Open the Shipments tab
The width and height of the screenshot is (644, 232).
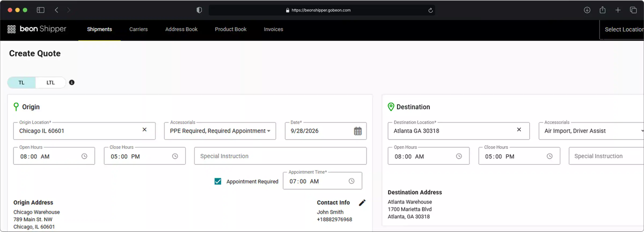pos(100,29)
